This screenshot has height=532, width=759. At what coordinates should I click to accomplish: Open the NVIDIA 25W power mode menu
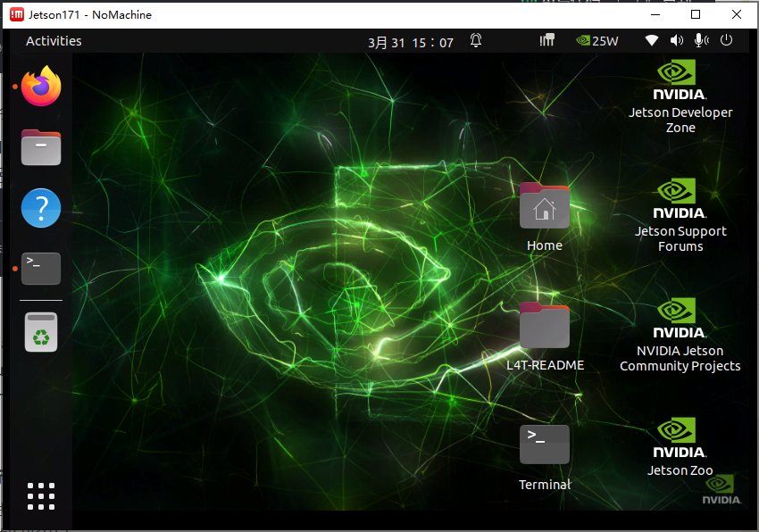pyautogui.click(x=596, y=41)
